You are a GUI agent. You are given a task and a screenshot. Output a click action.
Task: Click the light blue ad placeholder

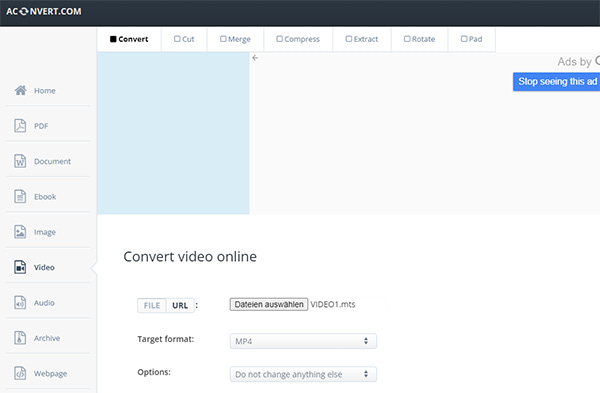(173, 133)
